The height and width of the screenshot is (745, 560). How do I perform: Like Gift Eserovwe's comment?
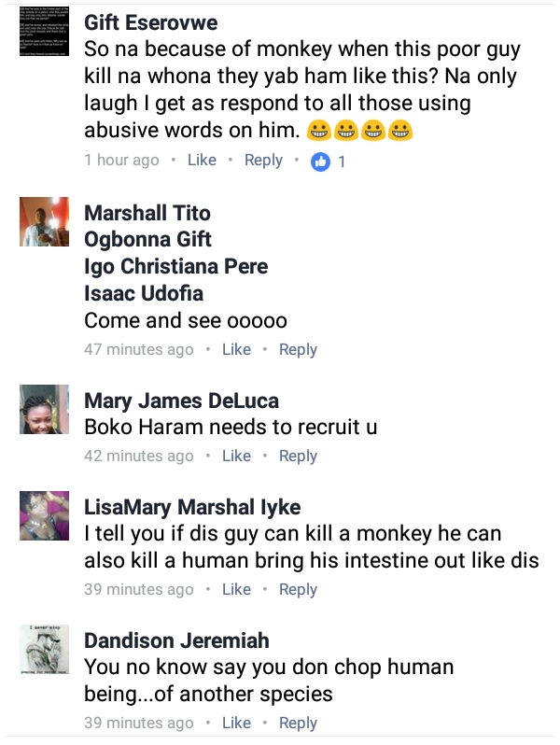[x=202, y=161]
